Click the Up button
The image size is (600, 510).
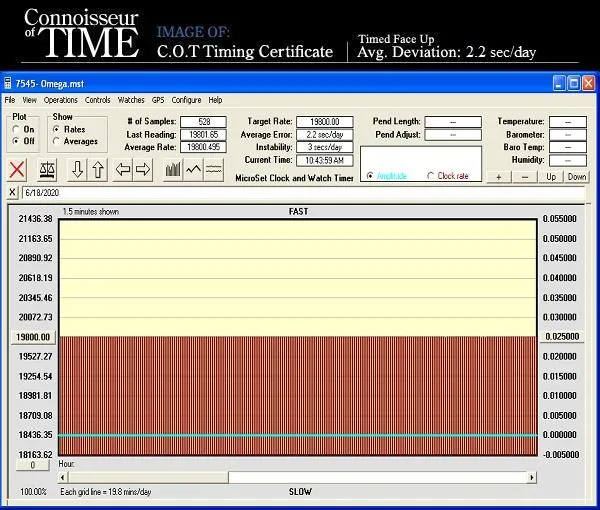(x=551, y=177)
